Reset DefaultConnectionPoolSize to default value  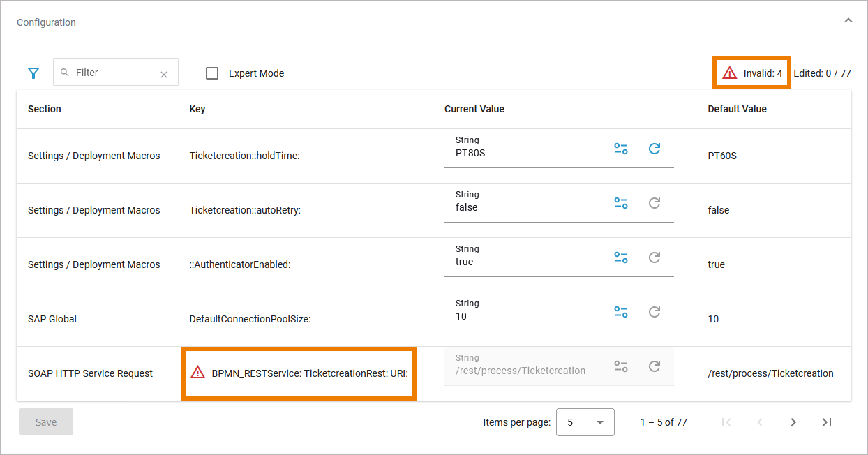(654, 312)
